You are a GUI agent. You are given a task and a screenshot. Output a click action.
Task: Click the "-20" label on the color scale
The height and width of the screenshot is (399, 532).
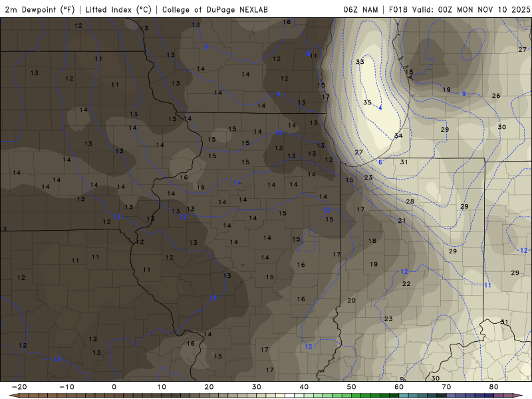click(19, 387)
